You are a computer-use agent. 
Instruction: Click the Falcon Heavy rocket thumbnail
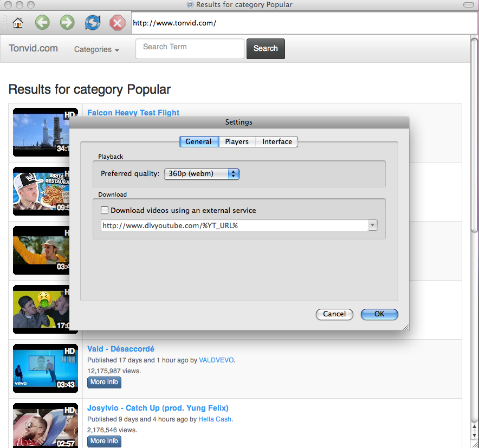[x=41, y=132]
